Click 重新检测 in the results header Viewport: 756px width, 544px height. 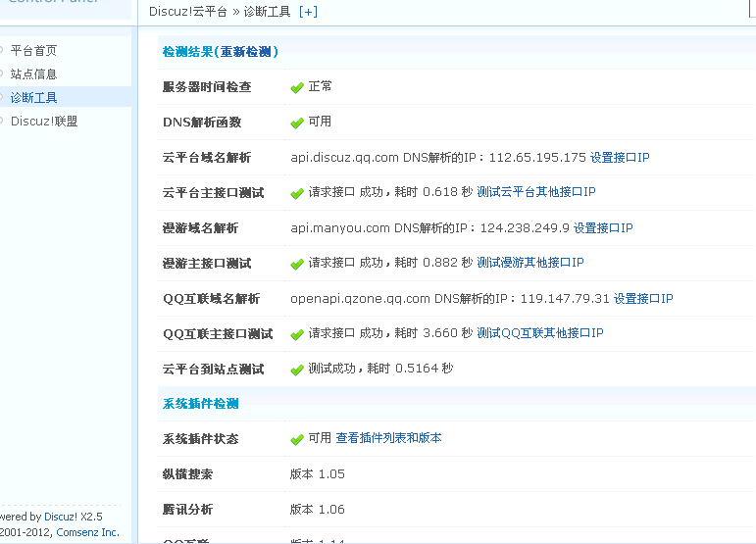click(245, 52)
